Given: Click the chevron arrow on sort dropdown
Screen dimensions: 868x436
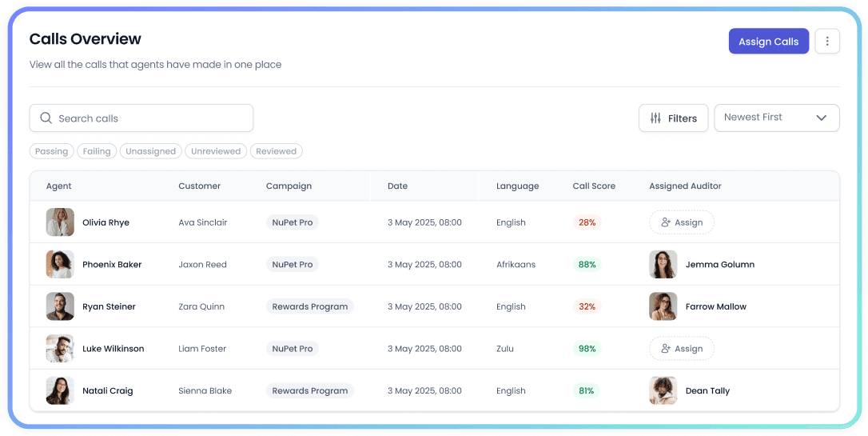Looking at the screenshot, I should coord(821,118).
